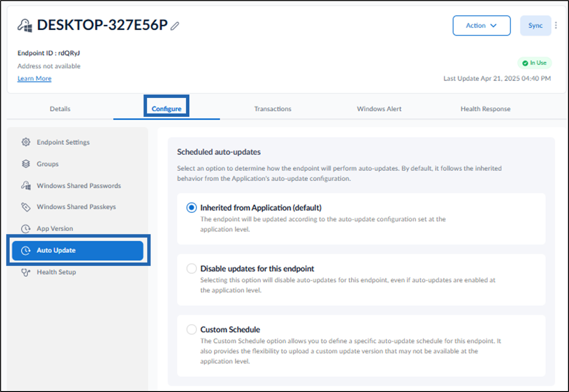The image size is (569, 392).
Task: Switch to the Health Response tab
Action: (x=485, y=109)
